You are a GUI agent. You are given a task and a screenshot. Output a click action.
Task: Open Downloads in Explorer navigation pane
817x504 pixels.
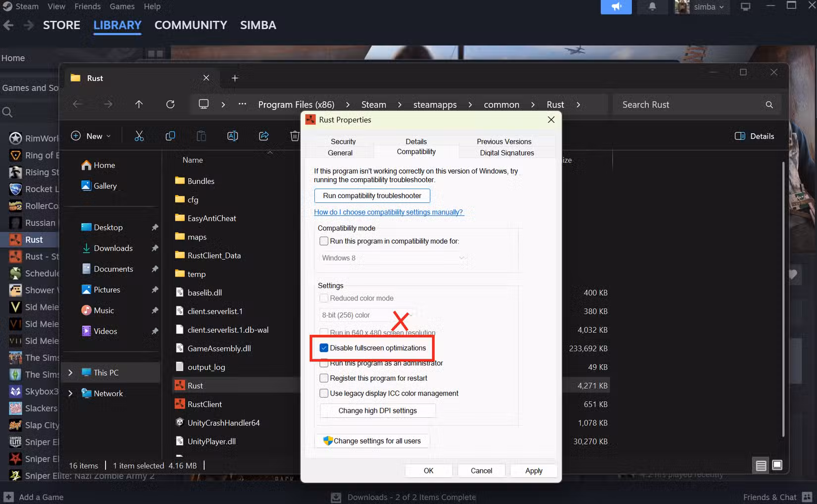click(x=113, y=248)
